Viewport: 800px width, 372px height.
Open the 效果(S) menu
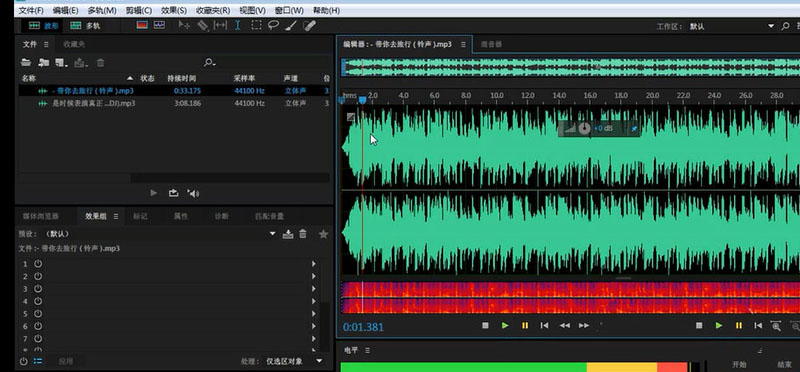click(x=173, y=10)
